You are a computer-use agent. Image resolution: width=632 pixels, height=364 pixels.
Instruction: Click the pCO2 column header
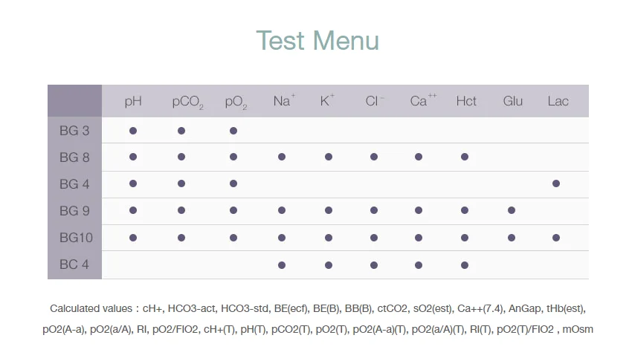point(187,102)
